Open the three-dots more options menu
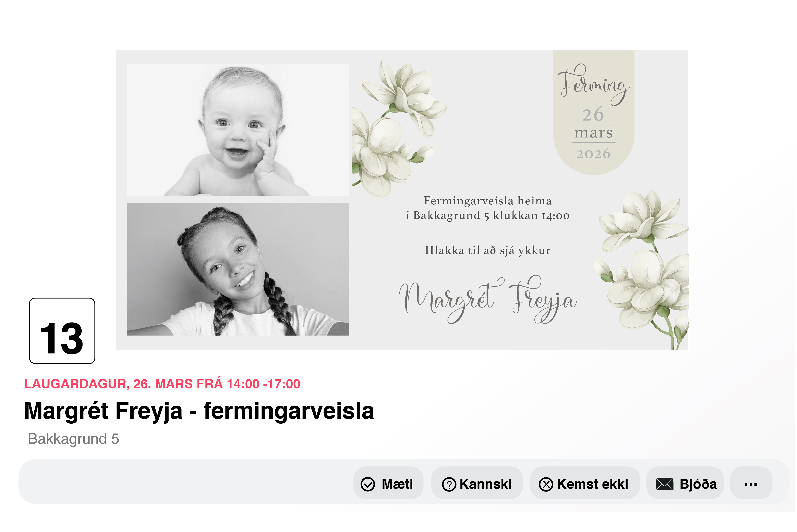797x532 pixels. tap(751, 484)
